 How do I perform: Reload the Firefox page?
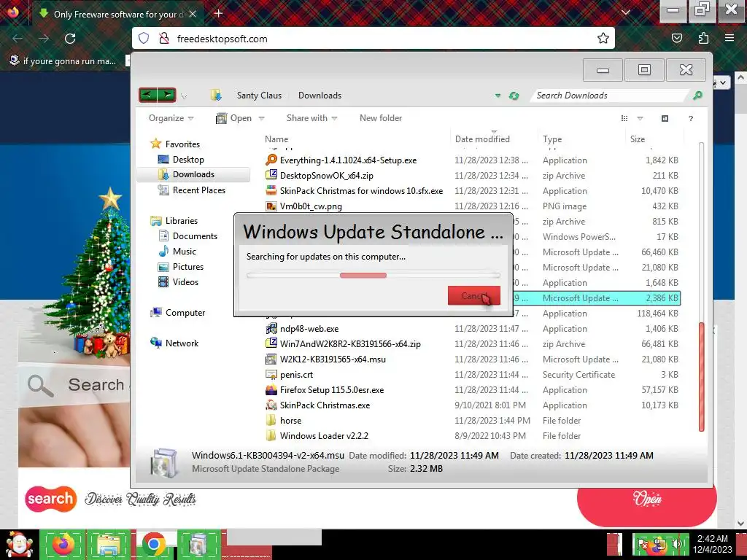coord(70,39)
